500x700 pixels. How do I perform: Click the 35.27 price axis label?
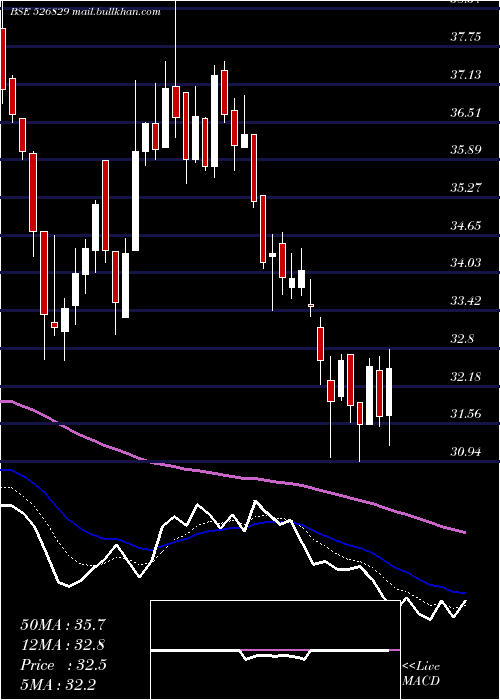click(x=466, y=188)
